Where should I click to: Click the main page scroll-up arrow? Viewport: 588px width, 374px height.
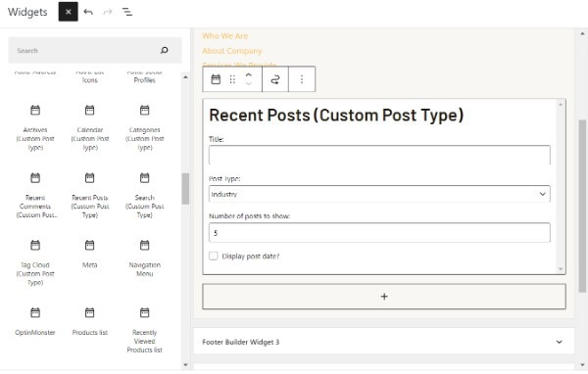pos(582,34)
